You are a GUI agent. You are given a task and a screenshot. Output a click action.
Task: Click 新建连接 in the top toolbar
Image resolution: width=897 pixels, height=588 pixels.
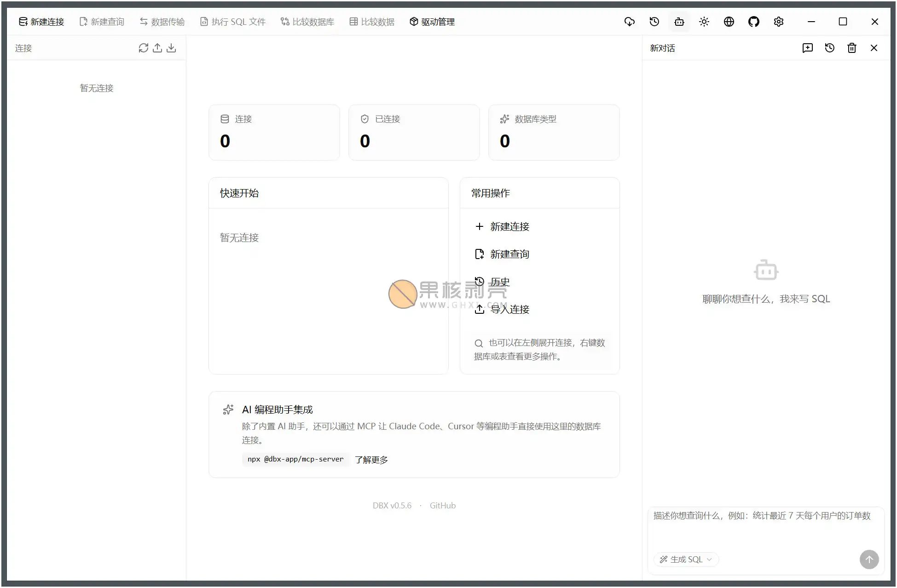[x=41, y=22]
